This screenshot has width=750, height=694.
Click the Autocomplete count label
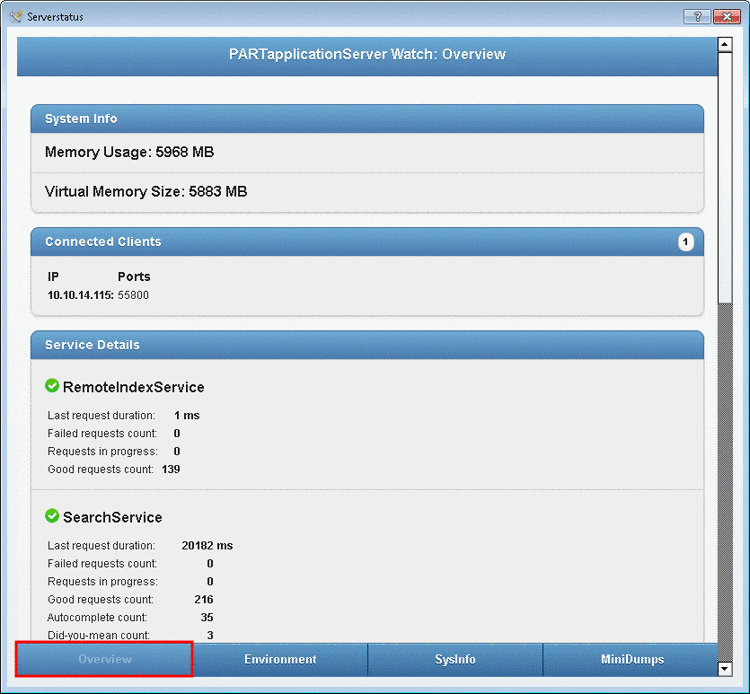97,617
